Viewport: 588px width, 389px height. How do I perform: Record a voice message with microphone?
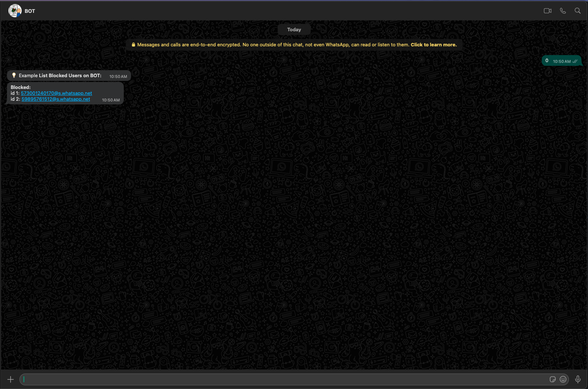click(x=578, y=379)
